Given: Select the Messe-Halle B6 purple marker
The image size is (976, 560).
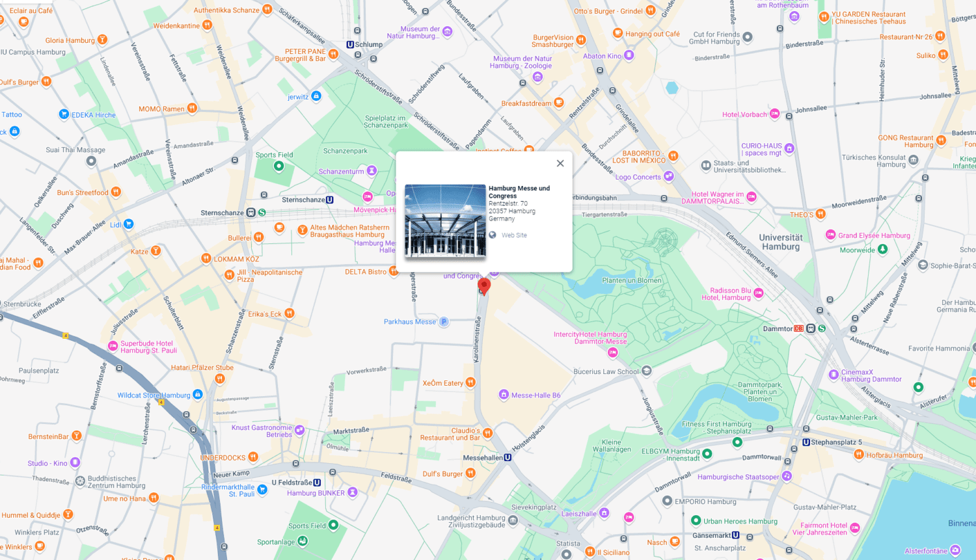Looking at the screenshot, I should pyautogui.click(x=504, y=395).
